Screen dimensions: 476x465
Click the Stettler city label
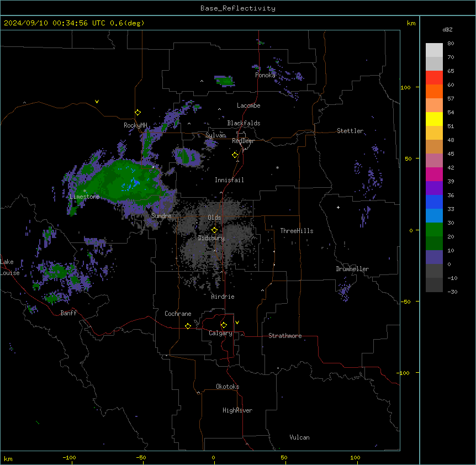350,131
